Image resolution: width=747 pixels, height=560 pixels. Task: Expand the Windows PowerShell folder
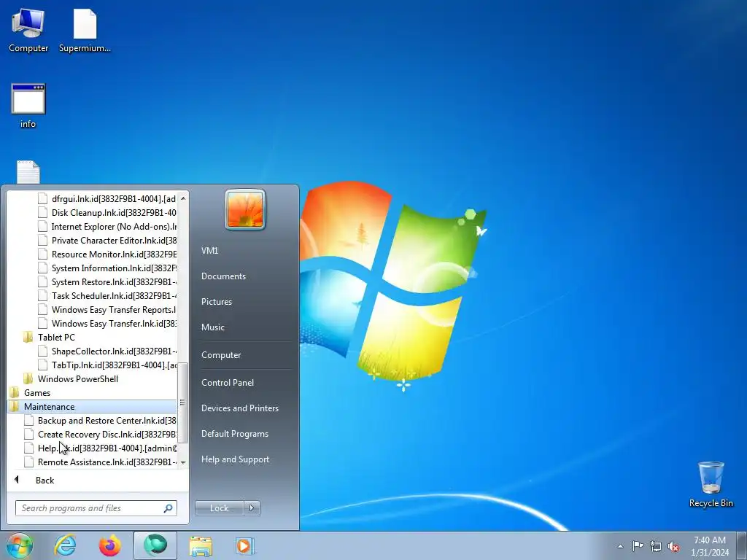pos(77,379)
